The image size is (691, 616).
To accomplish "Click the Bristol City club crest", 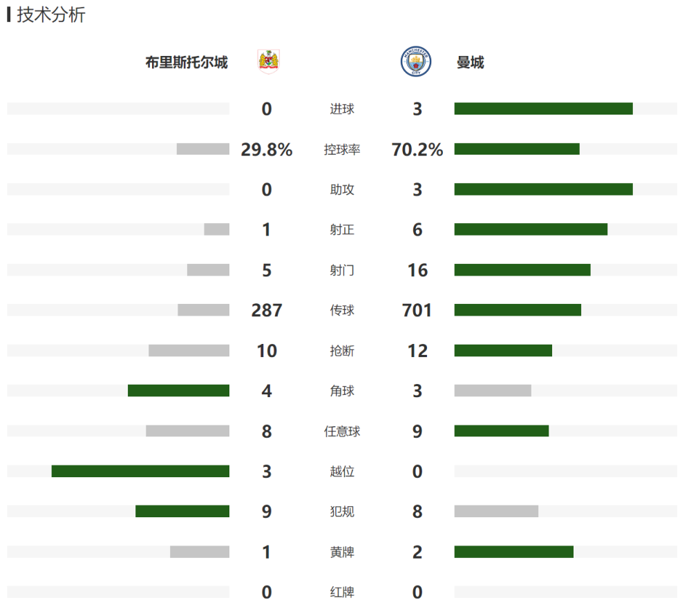I will (x=268, y=61).
